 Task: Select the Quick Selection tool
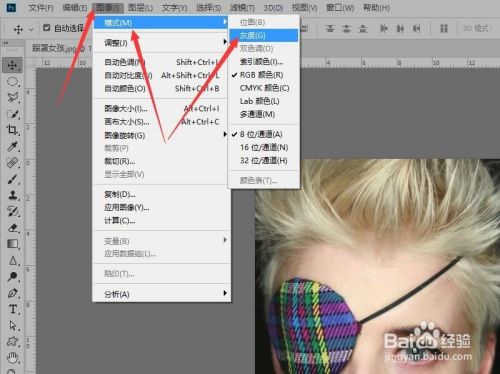[13, 114]
